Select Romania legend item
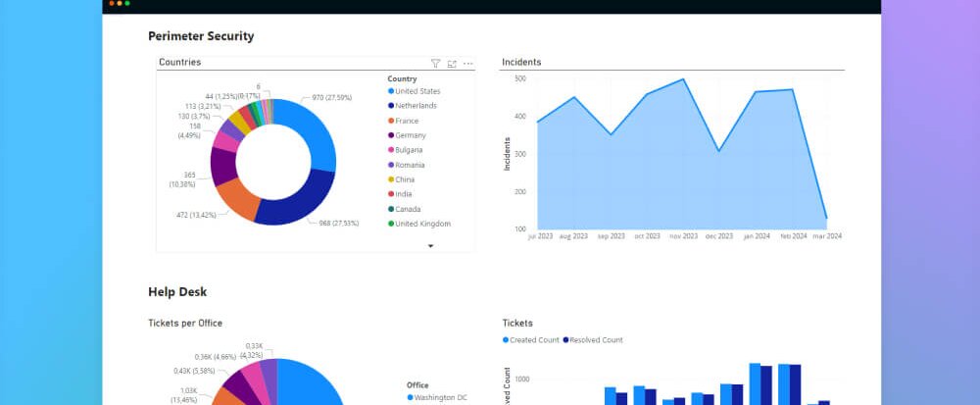This screenshot has height=405, width=980. pyautogui.click(x=412, y=165)
